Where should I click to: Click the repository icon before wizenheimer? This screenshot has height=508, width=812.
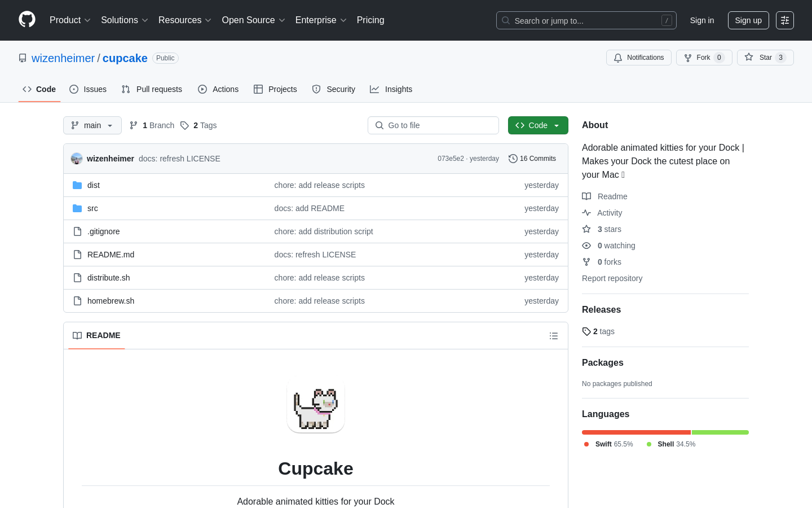[x=23, y=58]
